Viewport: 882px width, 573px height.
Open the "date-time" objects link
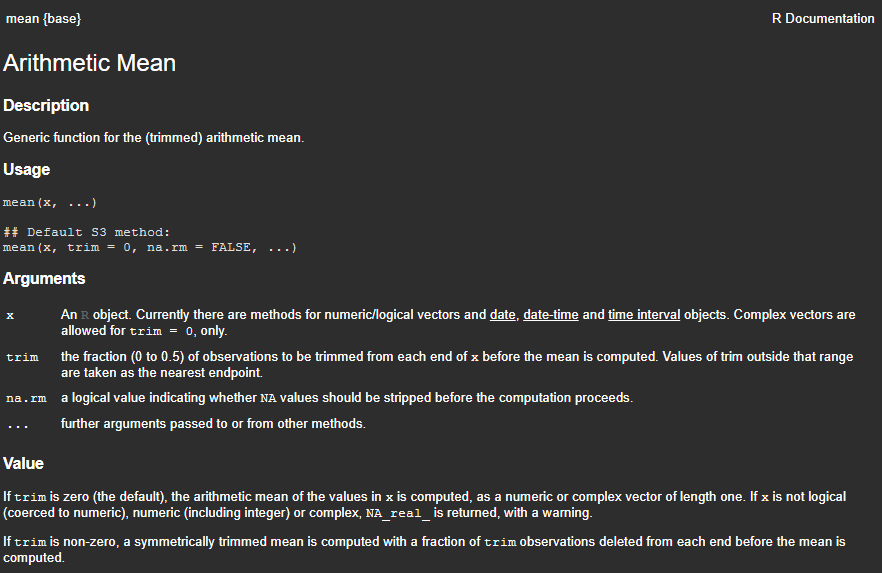coord(551,315)
